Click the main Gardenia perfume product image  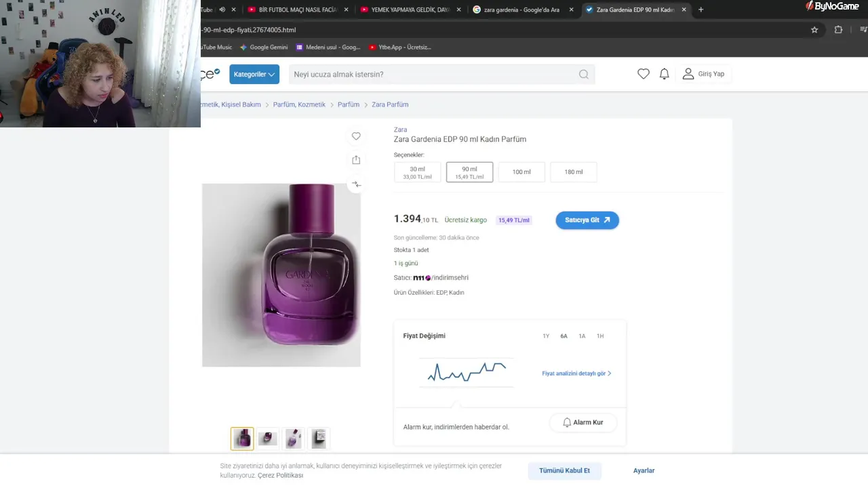click(x=281, y=275)
